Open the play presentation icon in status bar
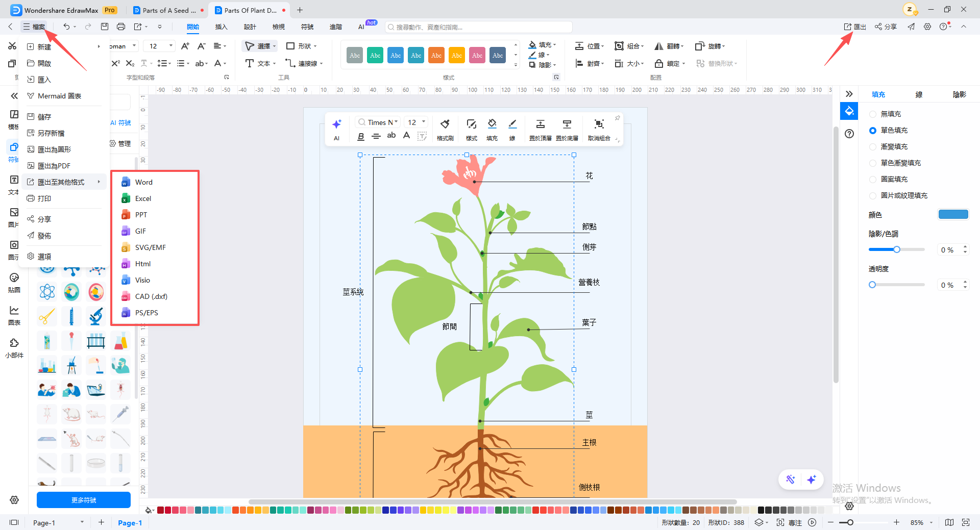 [x=812, y=522]
